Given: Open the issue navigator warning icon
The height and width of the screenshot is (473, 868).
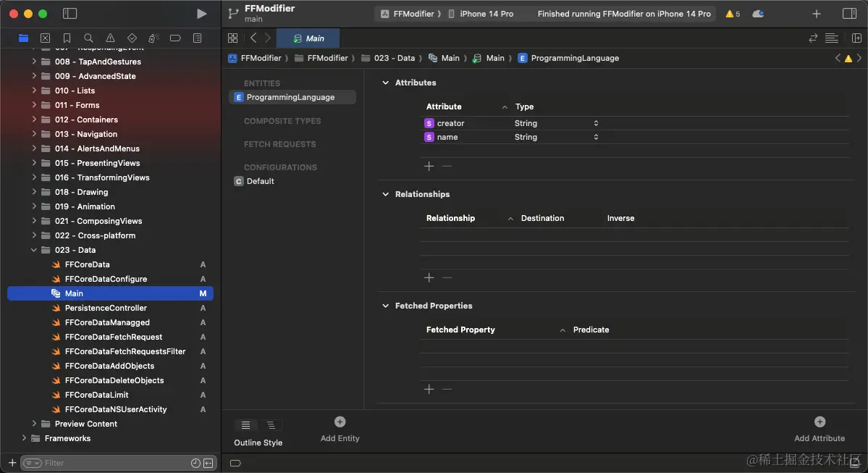Looking at the screenshot, I should coord(110,38).
